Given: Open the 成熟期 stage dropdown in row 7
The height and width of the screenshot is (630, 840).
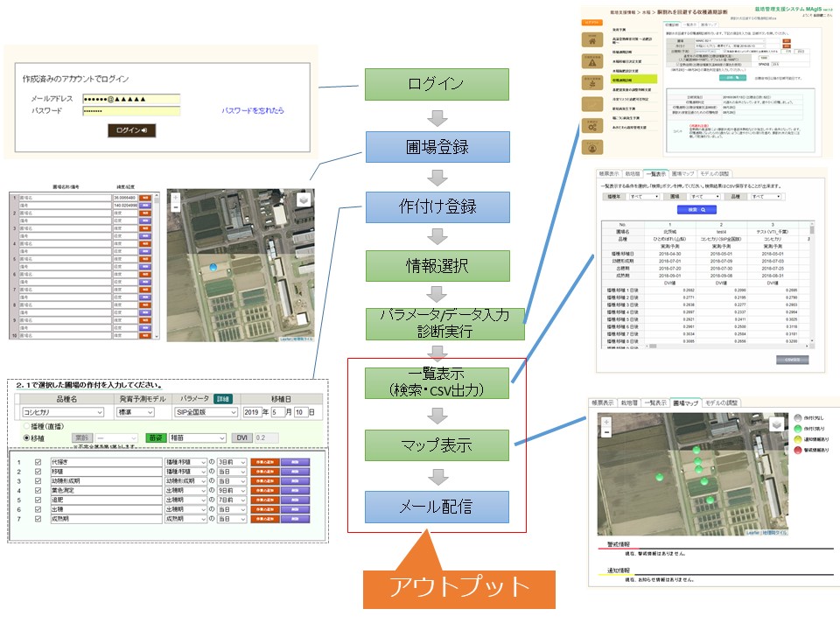Looking at the screenshot, I should (185, 519).
